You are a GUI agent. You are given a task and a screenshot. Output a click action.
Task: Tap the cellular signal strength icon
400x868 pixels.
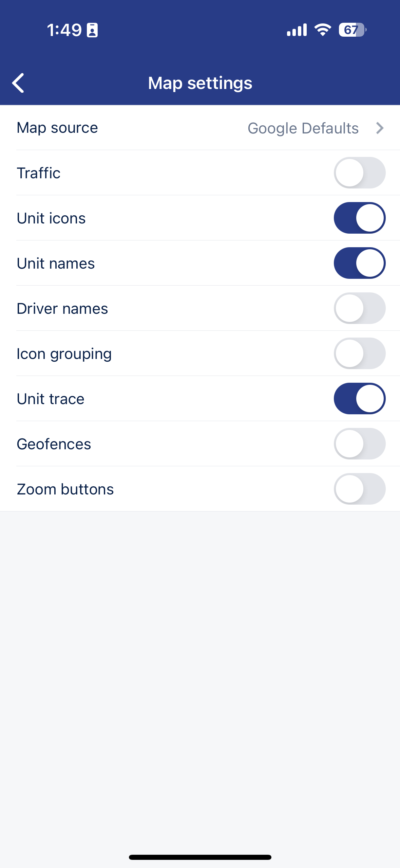pyautogui.click(x=297, y=30)
